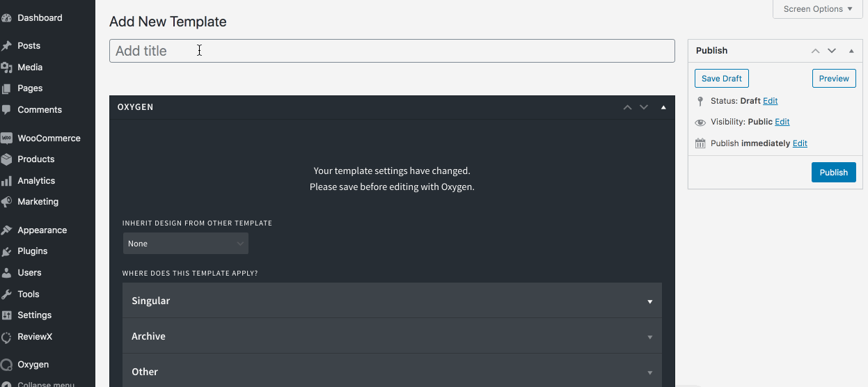This screenshot has width=868, height=387.
Task: Click the WooCommerce icon in sidebar
Action: pyautogui.click(x=7, y=138)
